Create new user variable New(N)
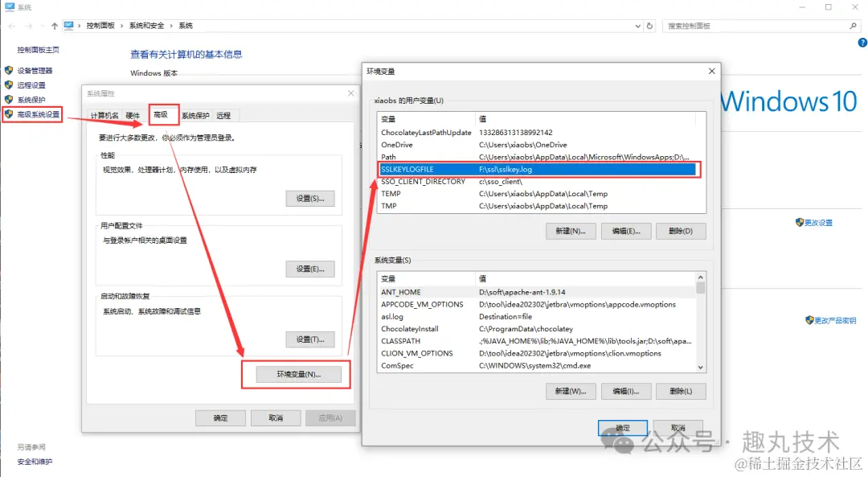 571,231
